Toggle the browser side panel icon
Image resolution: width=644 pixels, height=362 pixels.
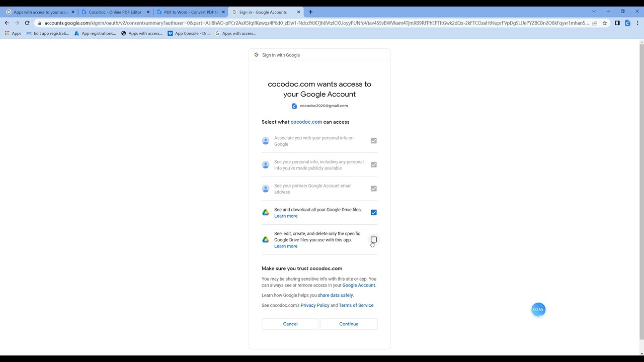(x=617, y=23)
